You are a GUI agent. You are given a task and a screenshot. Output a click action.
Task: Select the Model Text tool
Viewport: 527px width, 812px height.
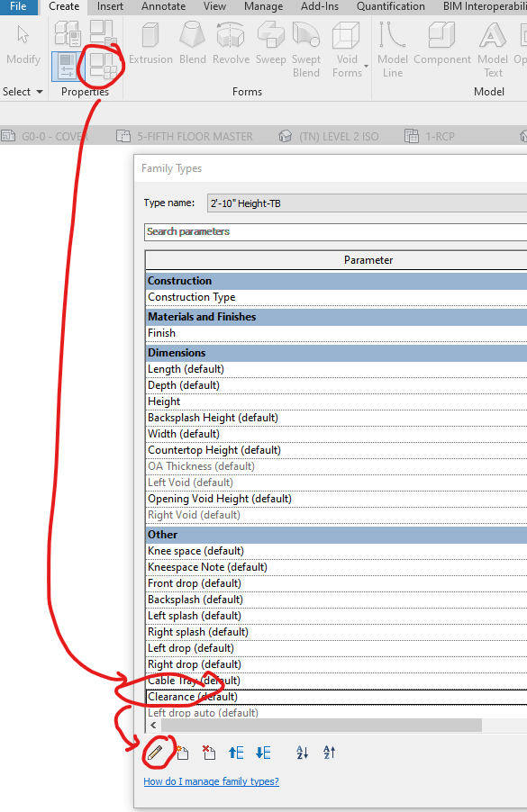click(492, 50)
